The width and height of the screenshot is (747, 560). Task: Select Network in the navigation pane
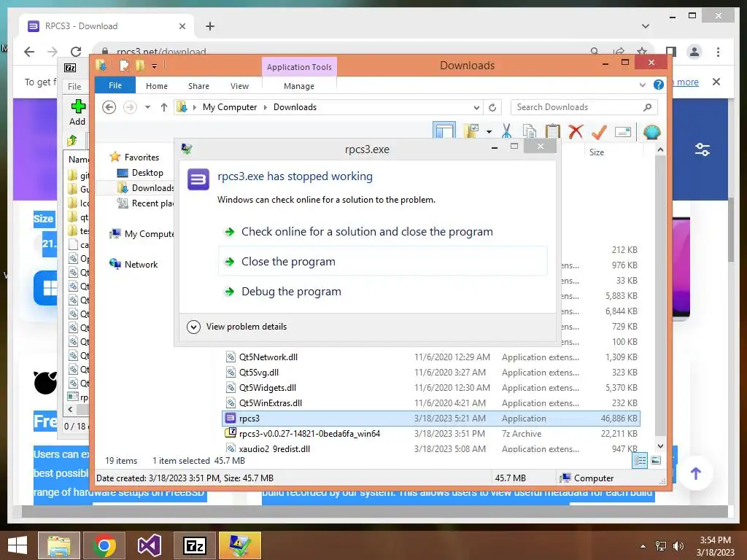tap(134, 264)
